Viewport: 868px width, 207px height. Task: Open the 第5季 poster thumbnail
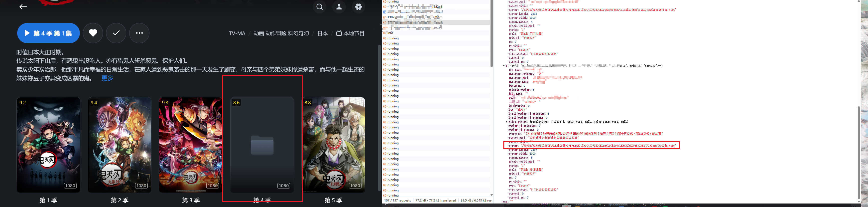334,145
